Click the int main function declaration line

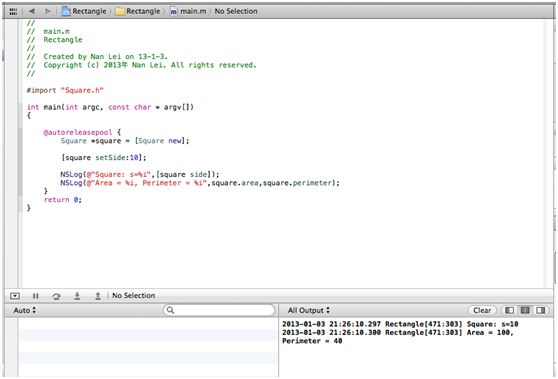[x=110, y=107]
